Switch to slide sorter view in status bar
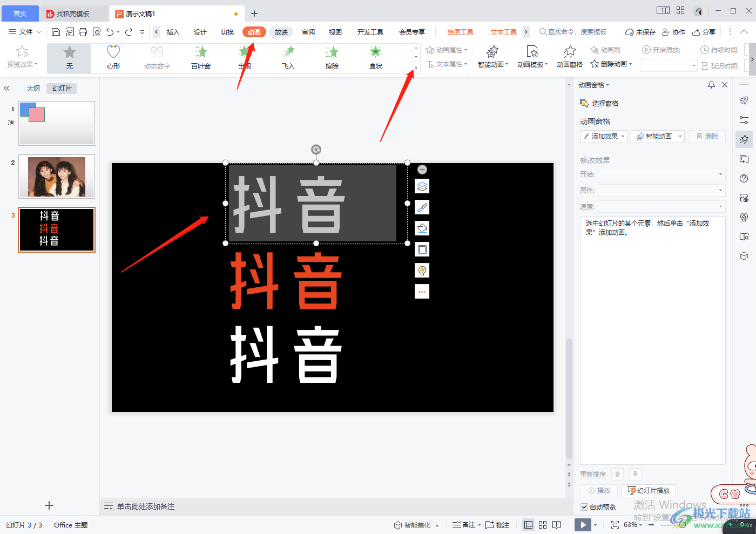The image size is (756, 534). click(x=543, y=525)
